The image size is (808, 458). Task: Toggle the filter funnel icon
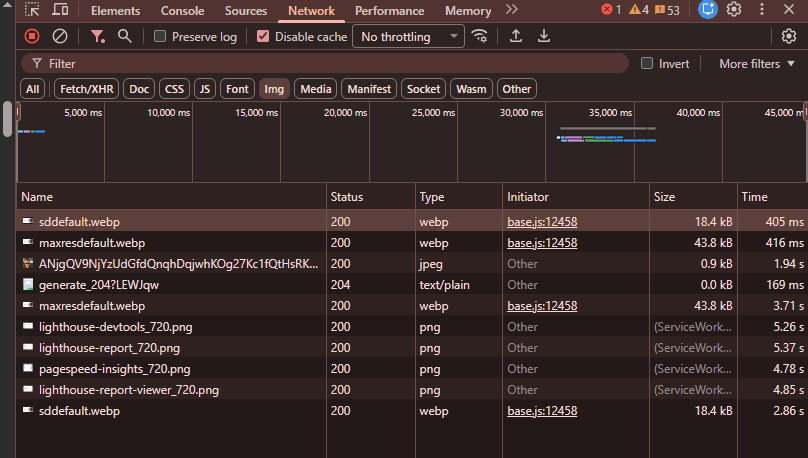coord(97,36)
